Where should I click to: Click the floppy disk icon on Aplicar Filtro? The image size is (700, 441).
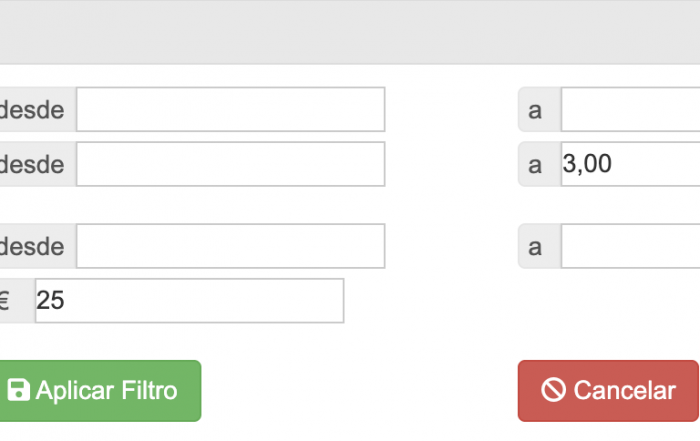[18, 390]
